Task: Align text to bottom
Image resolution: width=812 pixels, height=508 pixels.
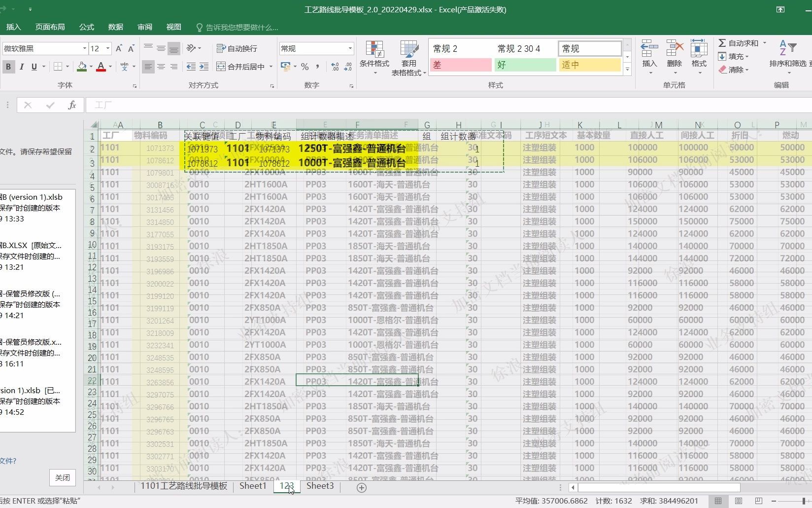Action: tap(173, 48)
